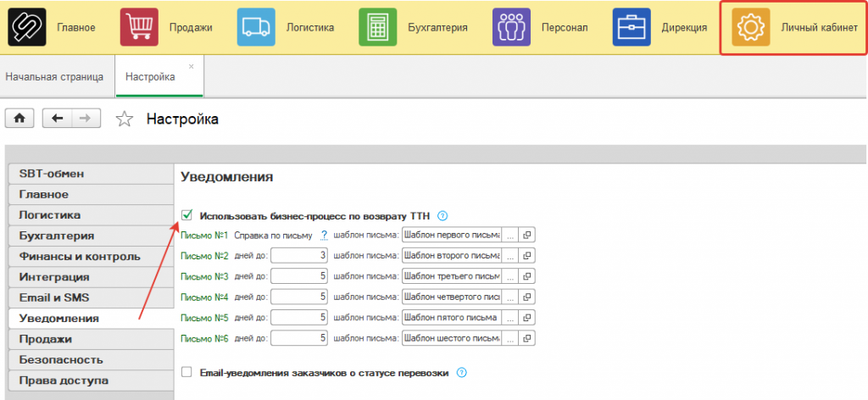Open the Email и SMS settings section
Screen dimensions: 868x400
pyautogui.click(x=92, y=297)
